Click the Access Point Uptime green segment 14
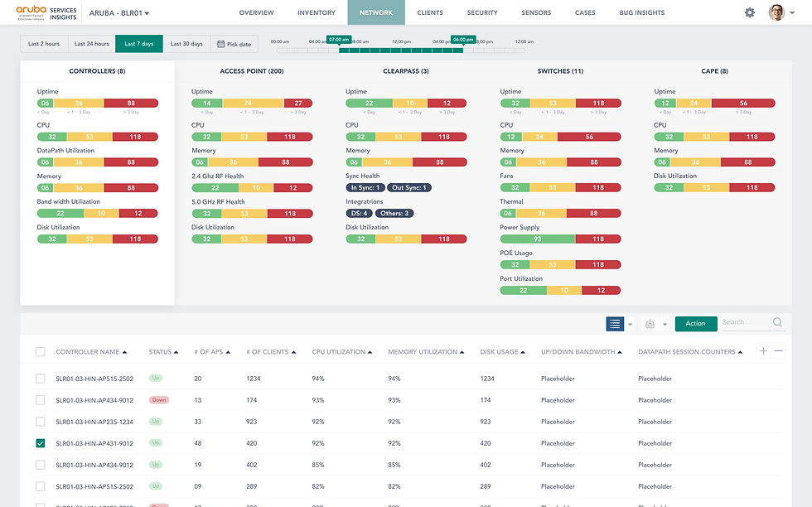 coord(207,103)
